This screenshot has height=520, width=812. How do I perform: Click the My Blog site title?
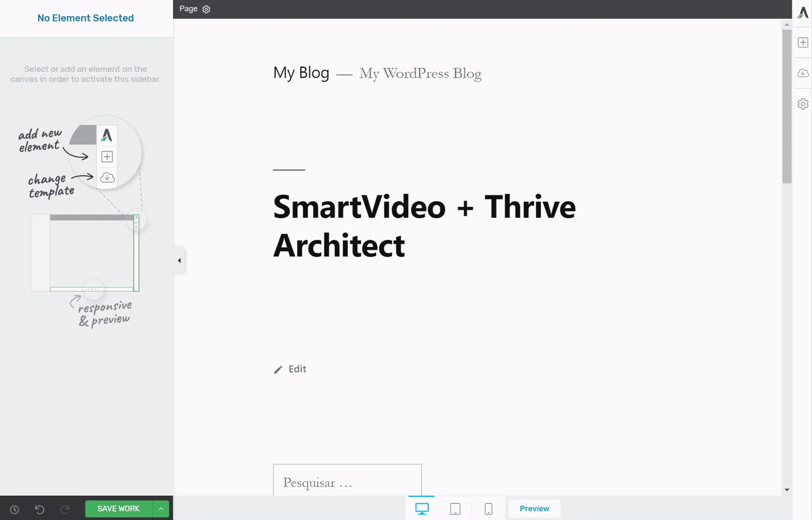pos(302,73)
